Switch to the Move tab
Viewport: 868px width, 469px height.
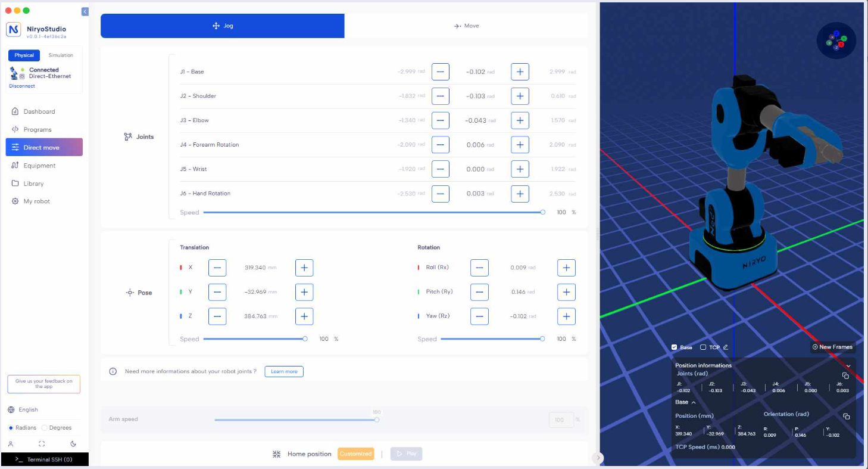pyautogui.click(x=466, y=26)
